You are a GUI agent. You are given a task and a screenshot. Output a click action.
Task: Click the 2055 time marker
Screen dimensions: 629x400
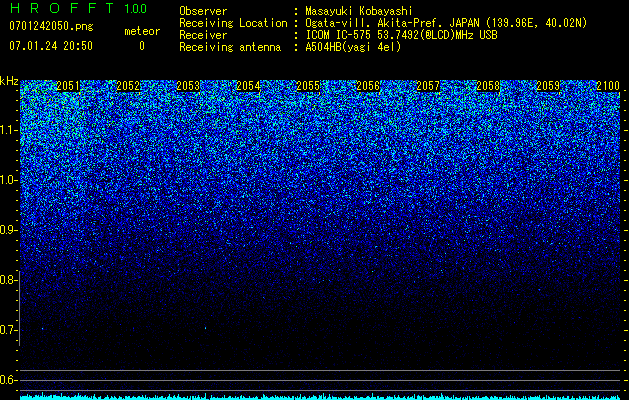click(x=308, y=86)
